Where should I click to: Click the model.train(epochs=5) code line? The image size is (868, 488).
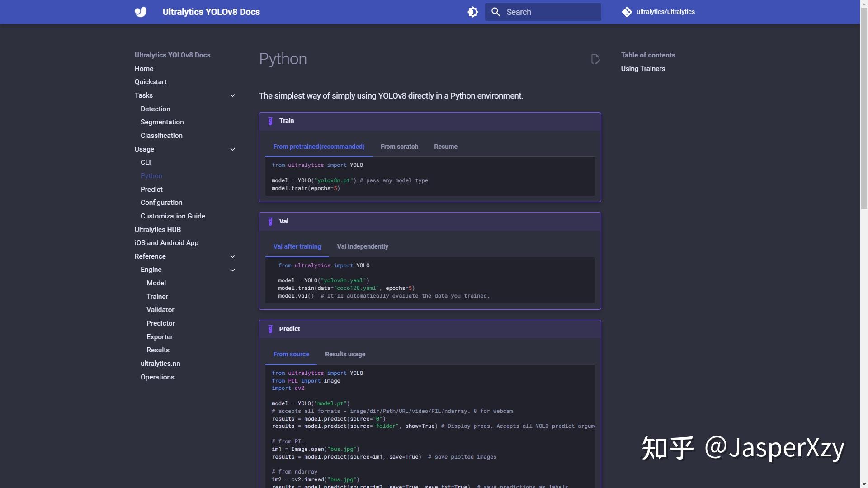tap(306, 188)
